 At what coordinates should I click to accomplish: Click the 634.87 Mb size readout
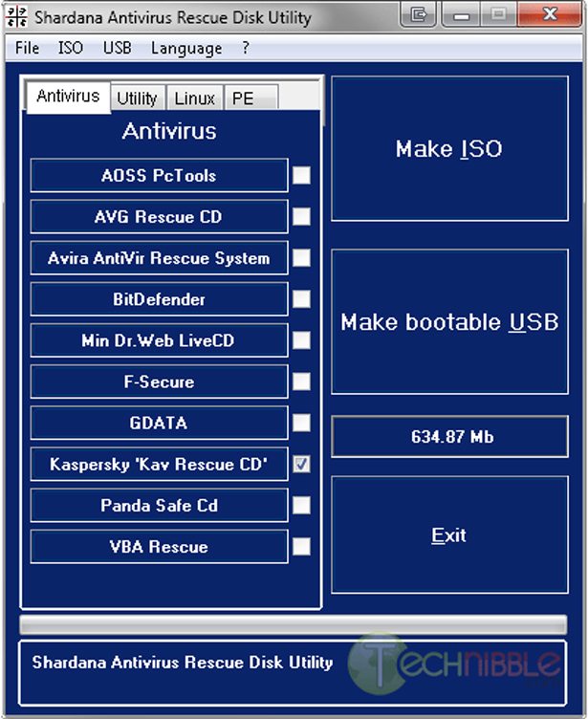449,437
